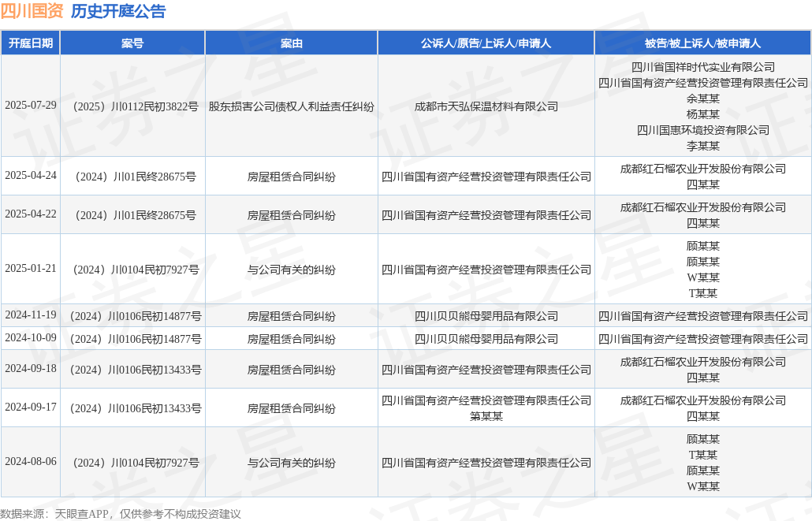Click the case number in the 2025-04-22 row

click(133, 215)
